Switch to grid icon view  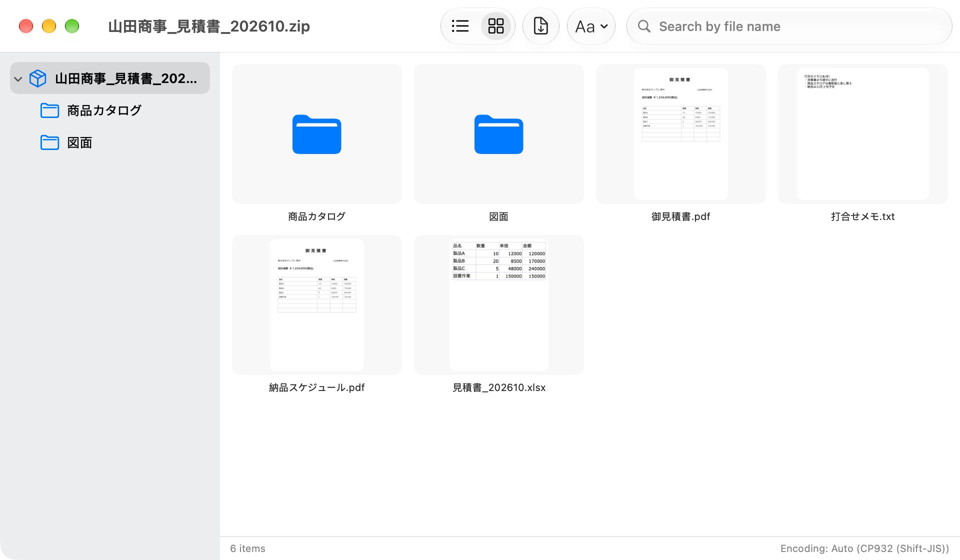(496, 26)
